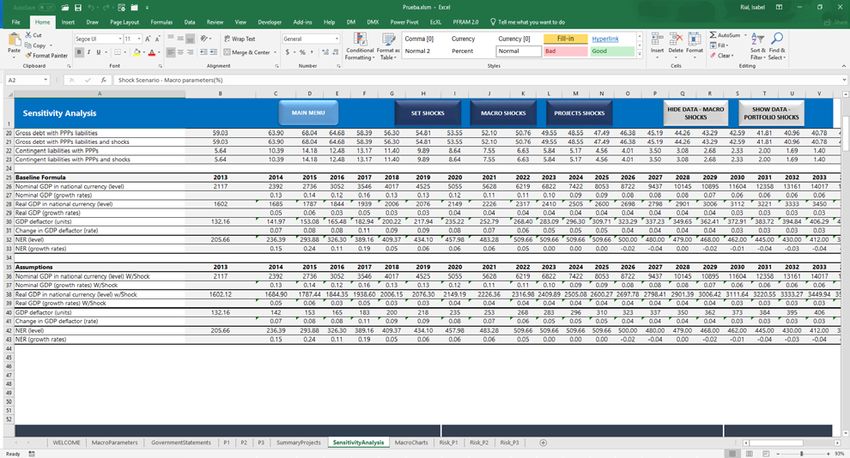Open the font name dropdown Segoe UI
Screen dimensions: 850x458
tap(120, 39)
